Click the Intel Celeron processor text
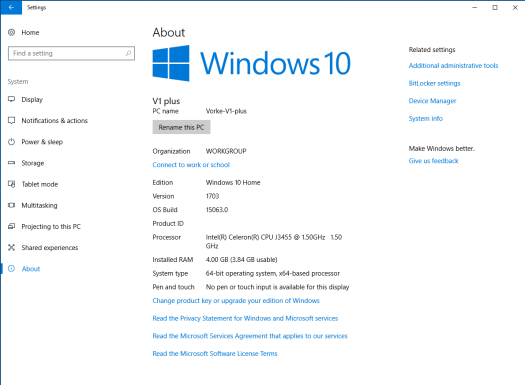Image resolution: width=525 pixels, height=385 pixels. click(274, 241)
